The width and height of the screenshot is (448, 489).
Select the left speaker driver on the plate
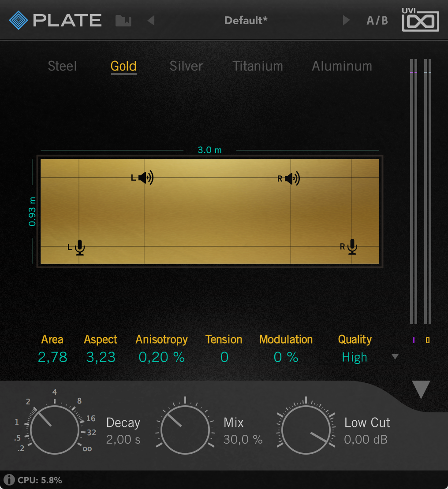143,178
